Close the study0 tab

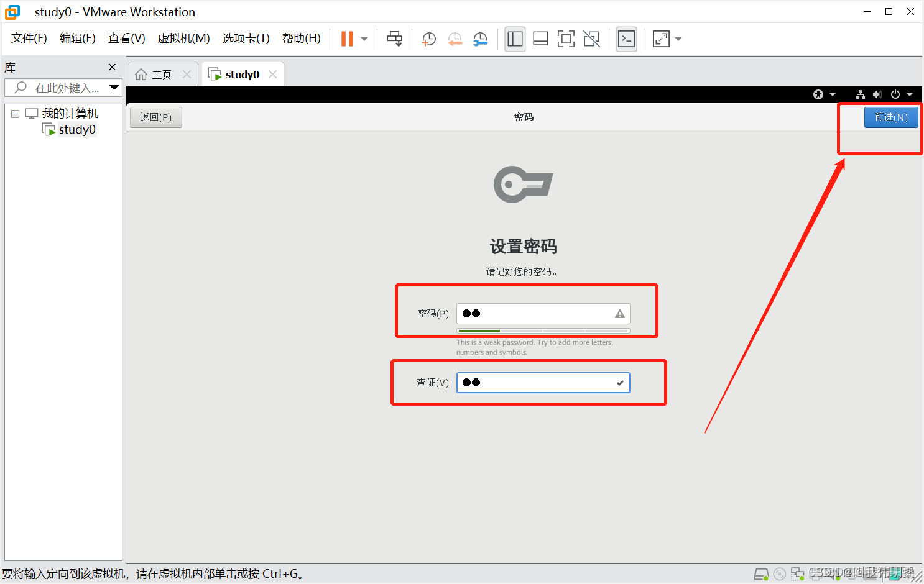click(x=272, y=75)
